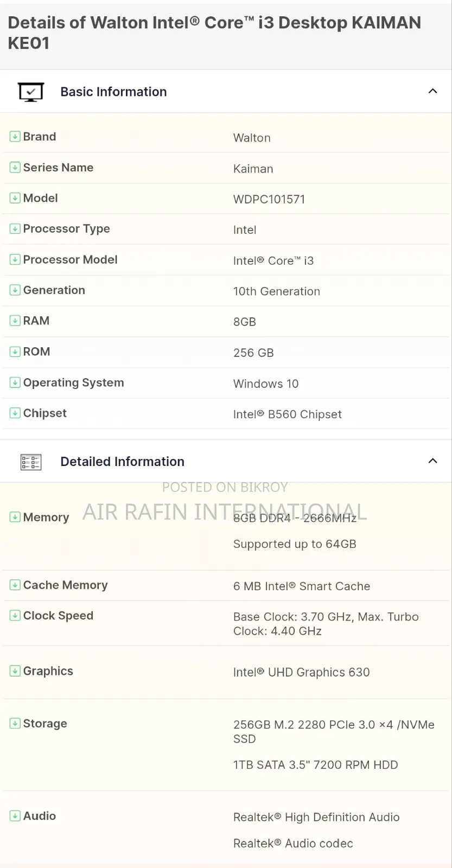
Task: Select the 1TB SATA 7200 RPM HDD value
Action: pyautogui.click(x=316, y=765)
